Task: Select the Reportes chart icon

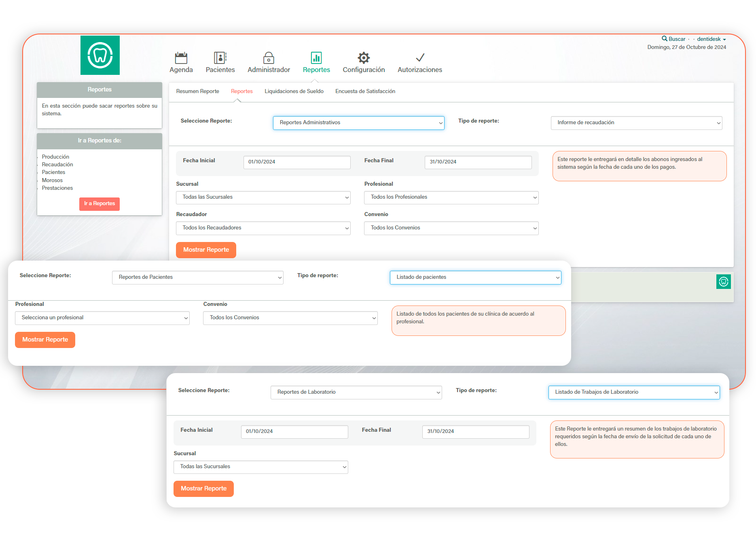Action: click(x=316, y=58)
